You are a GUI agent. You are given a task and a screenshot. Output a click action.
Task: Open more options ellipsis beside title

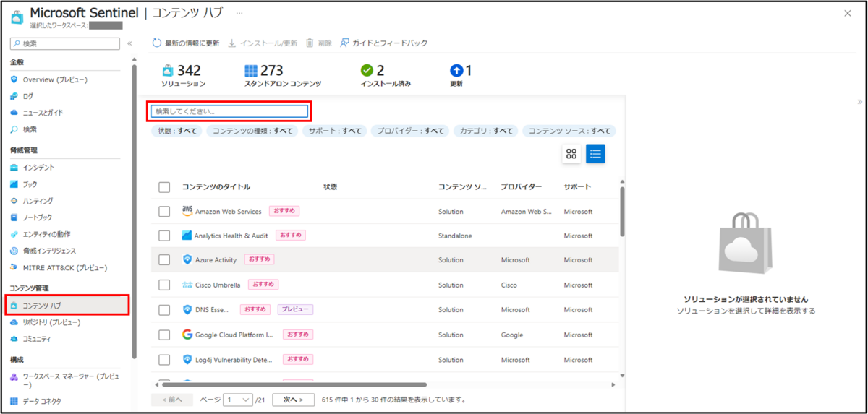(239, 13)
